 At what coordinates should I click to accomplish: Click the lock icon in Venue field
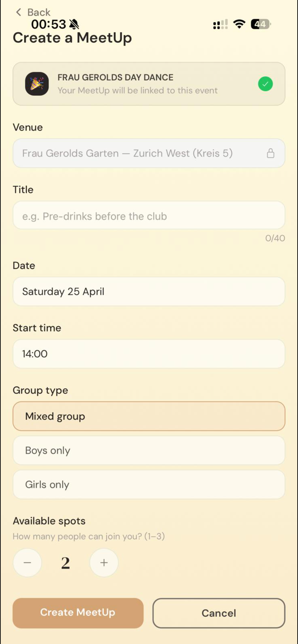coord(270,153)
